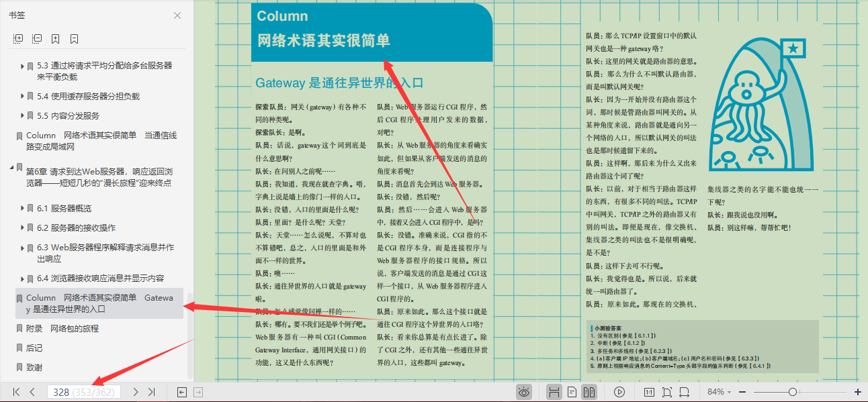This screenshot has height=402, width=868.
Task: Fit the whole page to window
Action: tap(668, 391)
